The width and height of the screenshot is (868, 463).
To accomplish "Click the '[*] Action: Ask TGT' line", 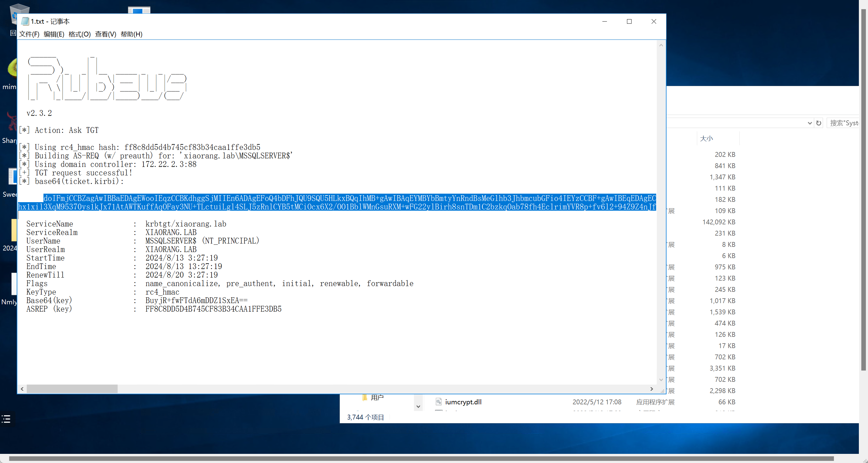I will click(x=59, y=130).
